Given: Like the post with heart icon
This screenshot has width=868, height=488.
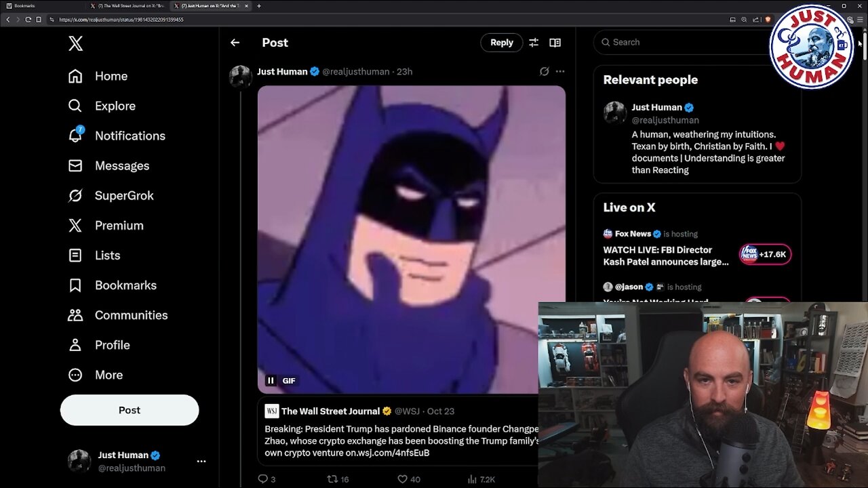Looking at the screenshot, I should (402, 479).
